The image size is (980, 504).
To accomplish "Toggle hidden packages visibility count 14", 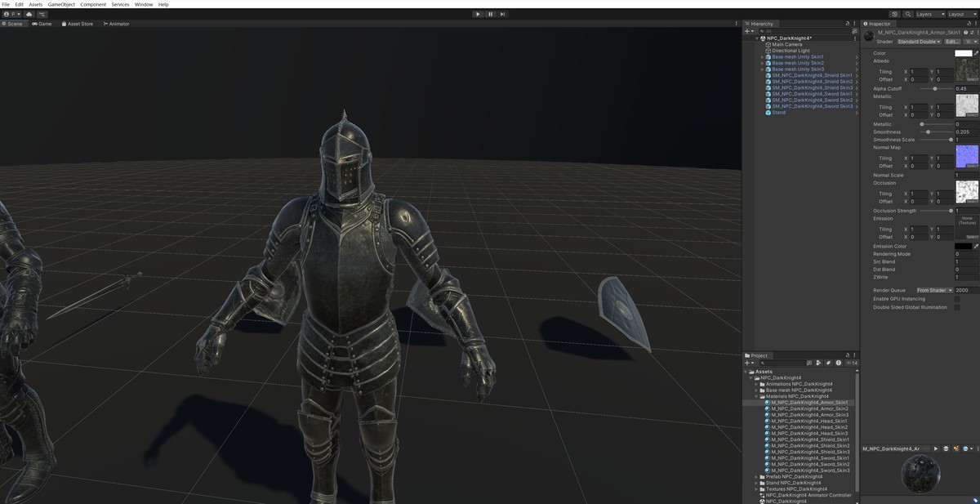I will point(850,363).
